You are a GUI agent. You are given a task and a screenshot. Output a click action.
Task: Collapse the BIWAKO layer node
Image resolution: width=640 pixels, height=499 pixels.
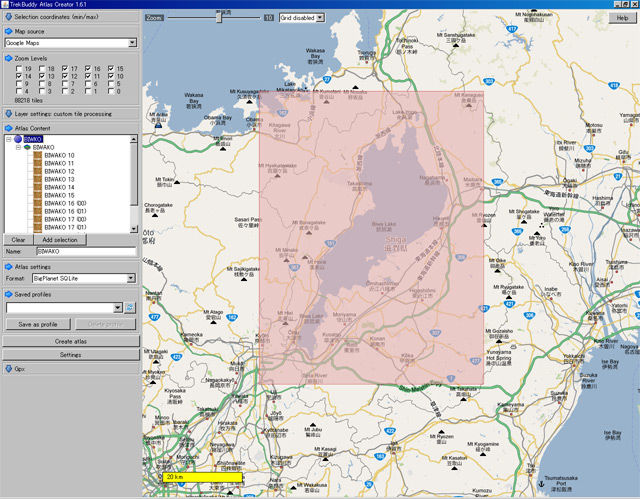[18, 147]
